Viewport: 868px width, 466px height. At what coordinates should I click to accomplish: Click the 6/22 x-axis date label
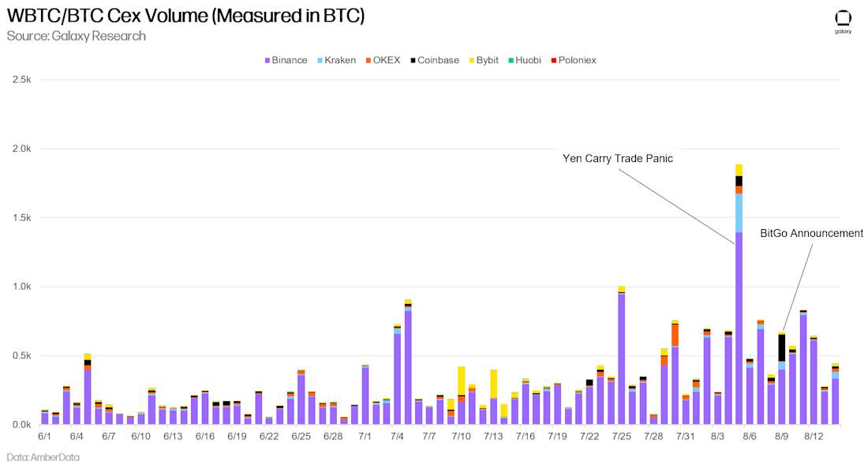269,436
